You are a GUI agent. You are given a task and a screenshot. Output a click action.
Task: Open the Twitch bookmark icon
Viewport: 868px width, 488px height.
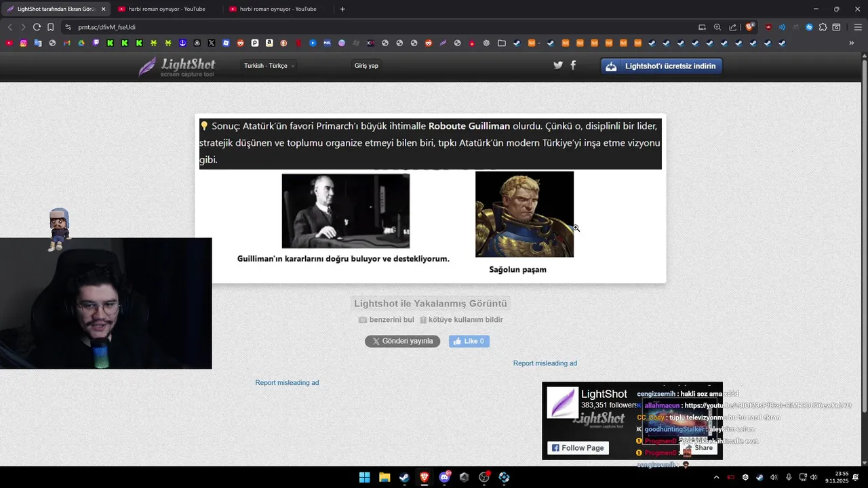96,43
